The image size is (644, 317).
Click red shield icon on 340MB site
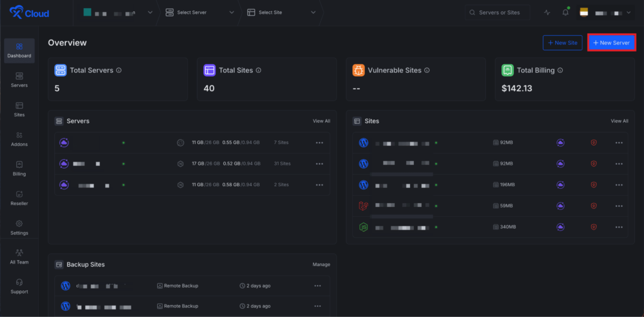point(594,227)
